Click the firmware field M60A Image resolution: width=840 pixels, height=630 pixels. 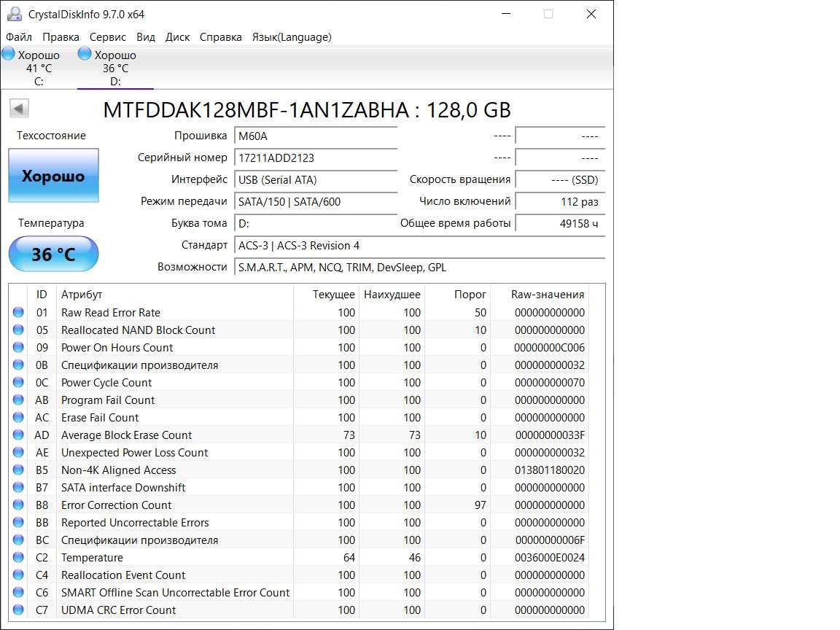pos(316,136)
